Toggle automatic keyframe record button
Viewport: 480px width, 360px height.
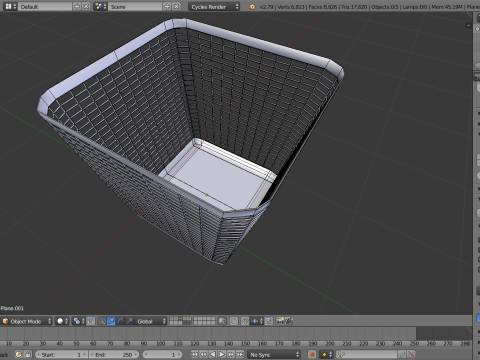click(x=312, y=354)
